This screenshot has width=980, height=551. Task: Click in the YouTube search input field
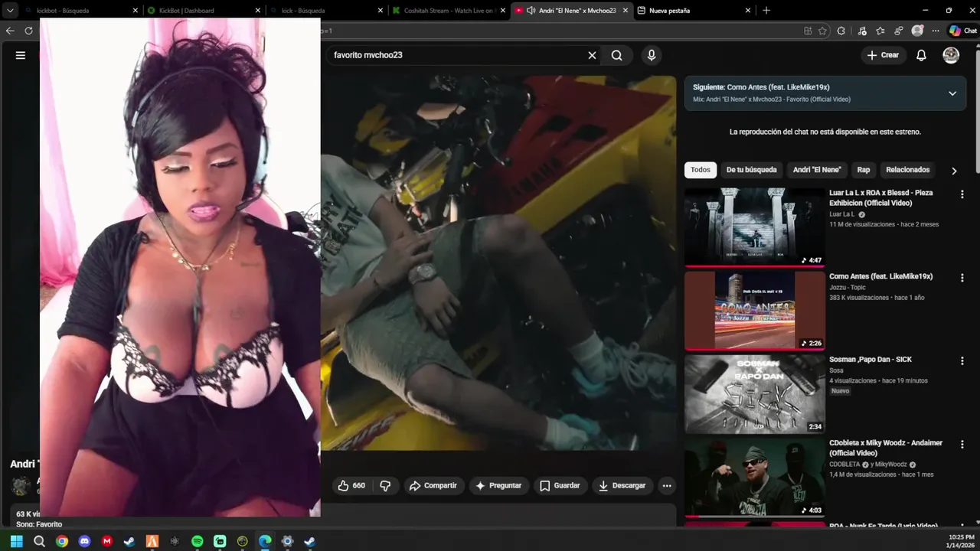457,55
